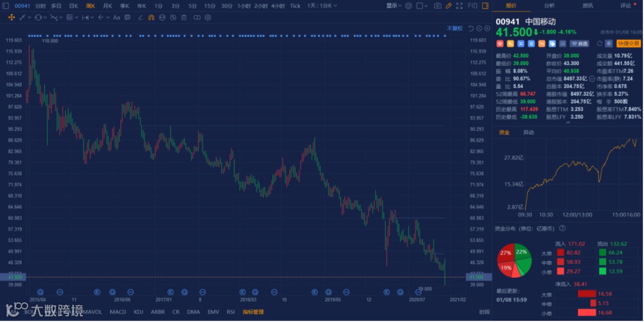
Task: Add stock to 自选 watchlist
Action: tap(579, 44)
